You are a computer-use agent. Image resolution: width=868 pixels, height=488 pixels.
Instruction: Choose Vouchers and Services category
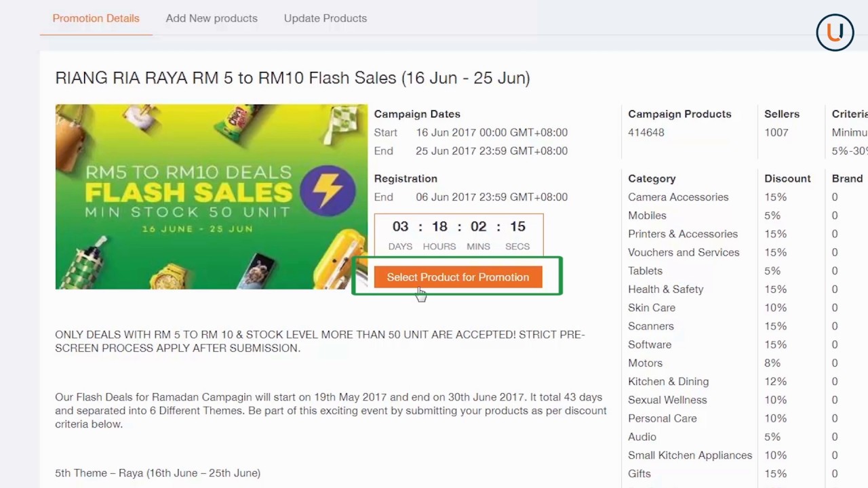click(x=684, y=252)
